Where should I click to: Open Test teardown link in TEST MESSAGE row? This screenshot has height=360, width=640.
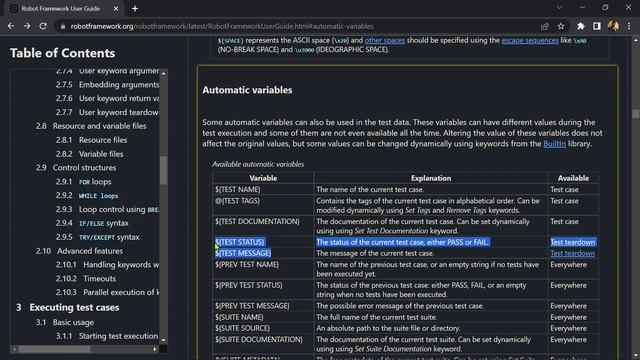coord(573,253)
